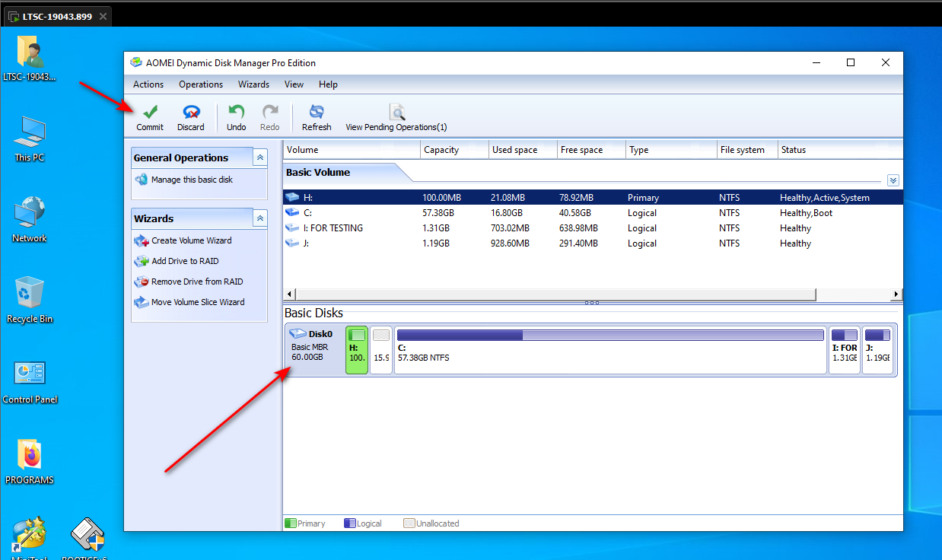Sort by Type column header
Image resolution: width=942 pixels, height=560 pixels.
point(671,150)
